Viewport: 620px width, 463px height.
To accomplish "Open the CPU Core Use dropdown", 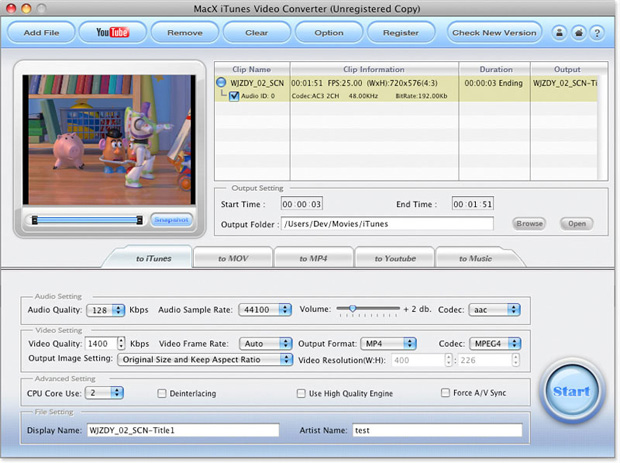I will pos(104,393).
